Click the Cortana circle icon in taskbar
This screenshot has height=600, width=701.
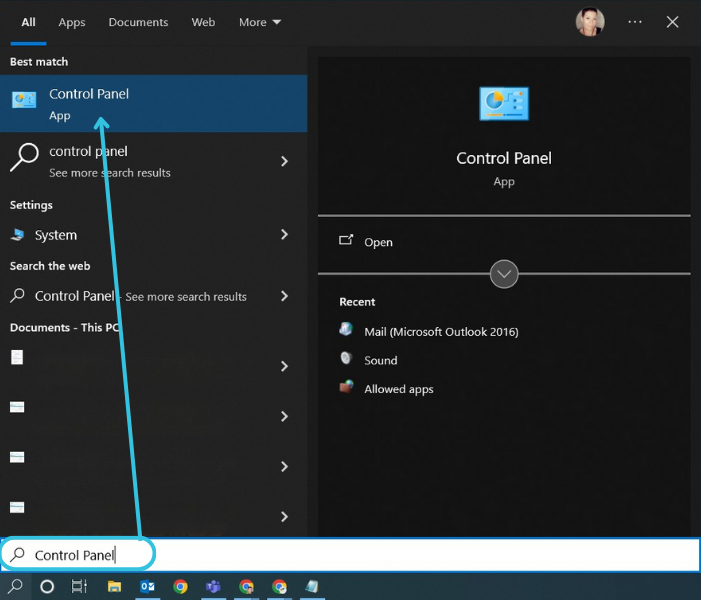click(x=46, y=587)
